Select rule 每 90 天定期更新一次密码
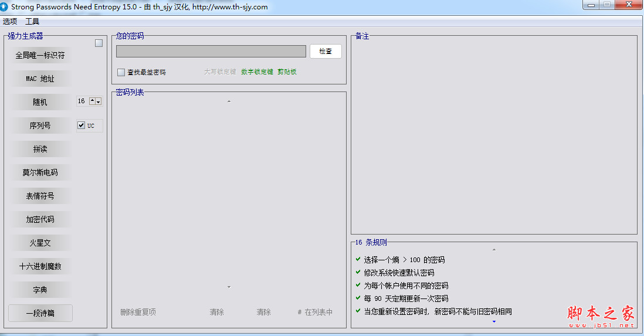The image size is (644, 336). (406, 298)
